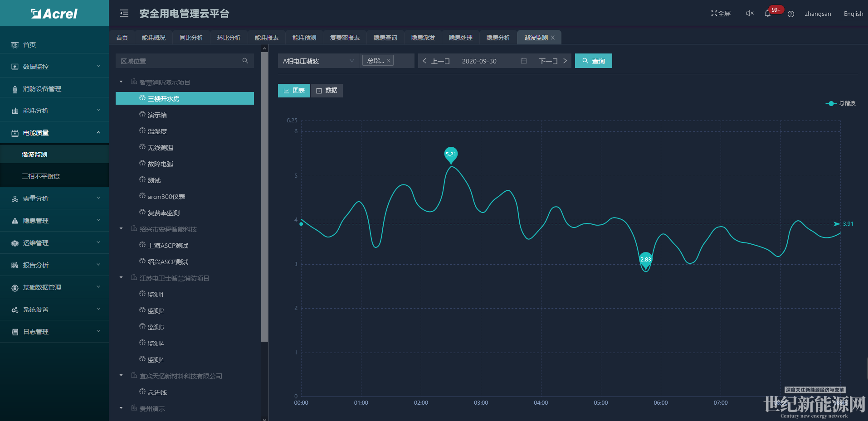Viewport: 868px width, 421px height.
Task: Select 演示箱 in the tree
Action: pyautogui.click(x=157, y=115)
